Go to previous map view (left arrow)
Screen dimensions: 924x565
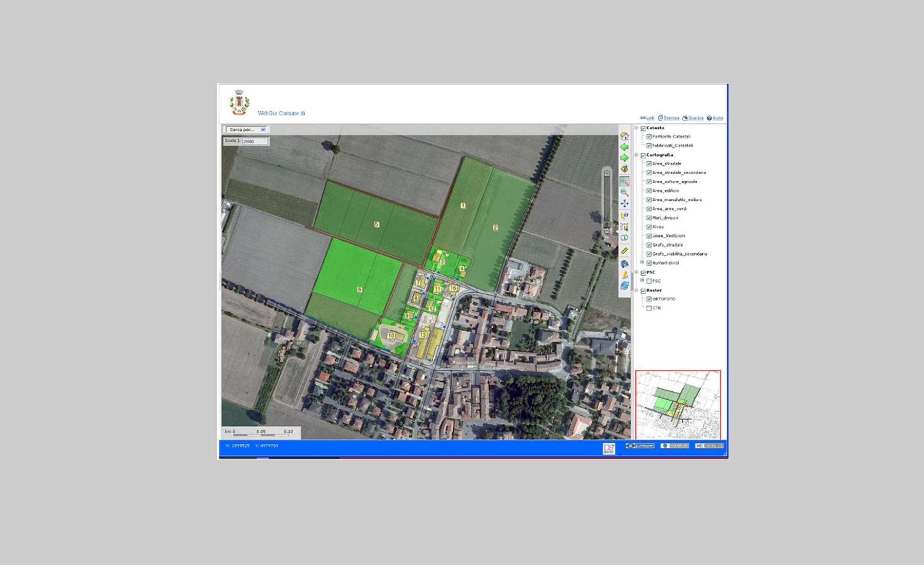624,147
